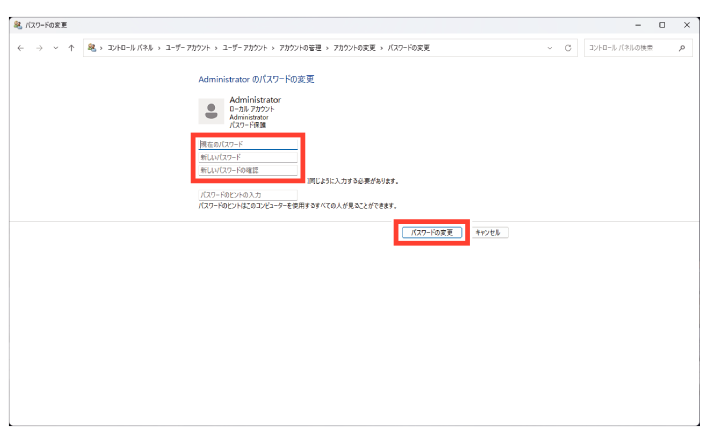
Task: Click the ローカル アカウント text
Action: point(252,109)
